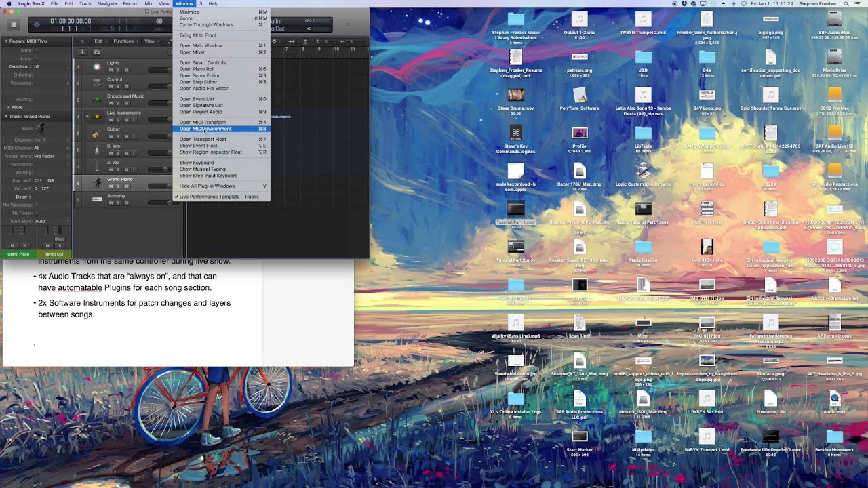Viewport: 868px width, 488px height.
Task: Open the Staff Style Auto dropdown
Action: [x=52, y=221]
